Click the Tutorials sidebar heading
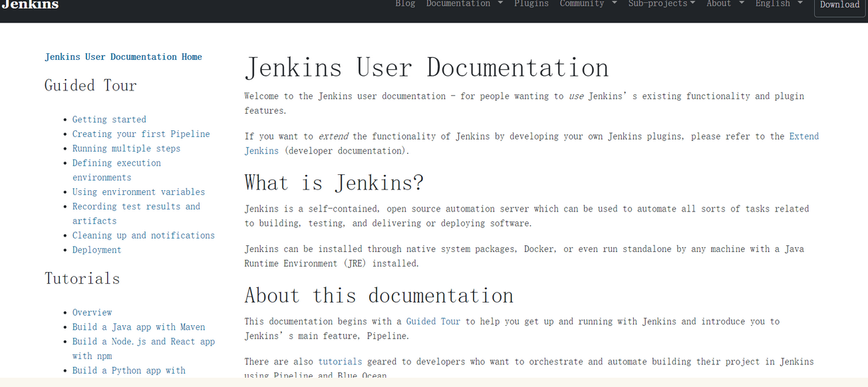The height and width of the screenshot is (387, 868). [82, 279]
